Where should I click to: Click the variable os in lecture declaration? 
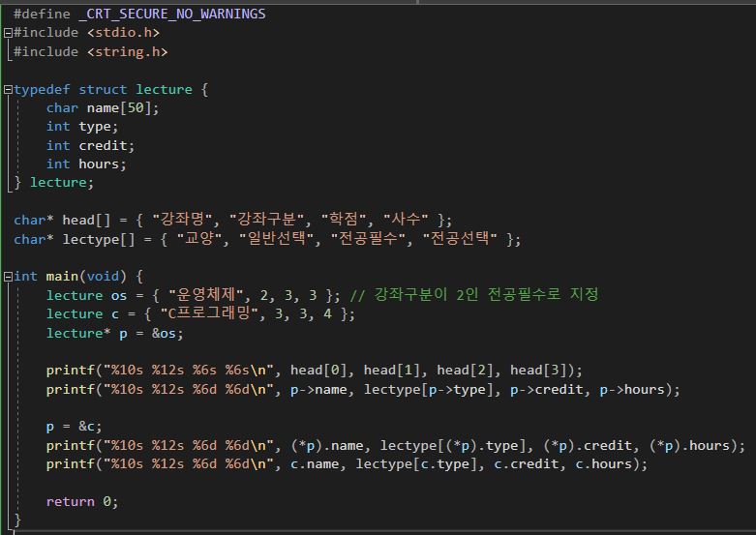(x=119, y=295)
